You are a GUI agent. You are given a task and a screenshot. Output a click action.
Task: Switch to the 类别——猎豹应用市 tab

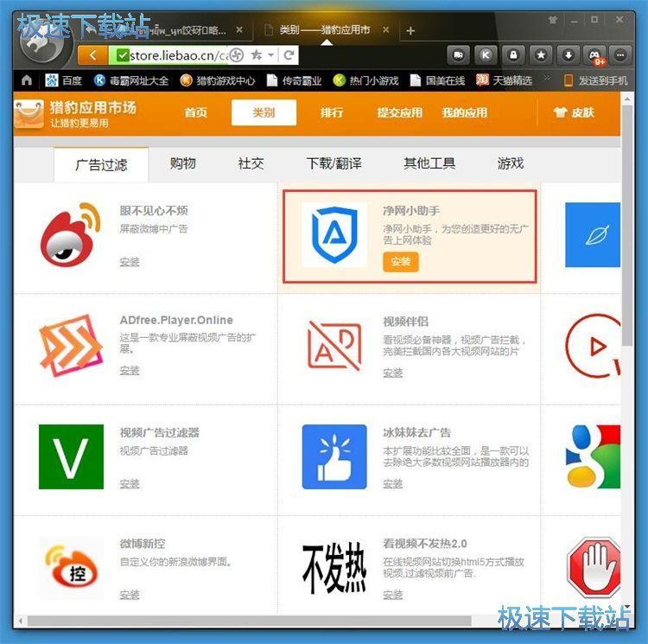(325, 29)
